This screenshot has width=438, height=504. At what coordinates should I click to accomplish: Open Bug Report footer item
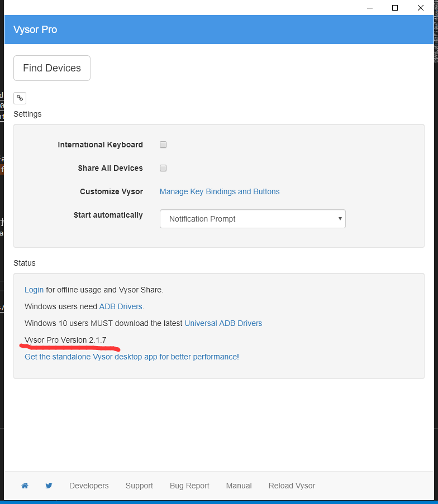click(x=189, y=486)
